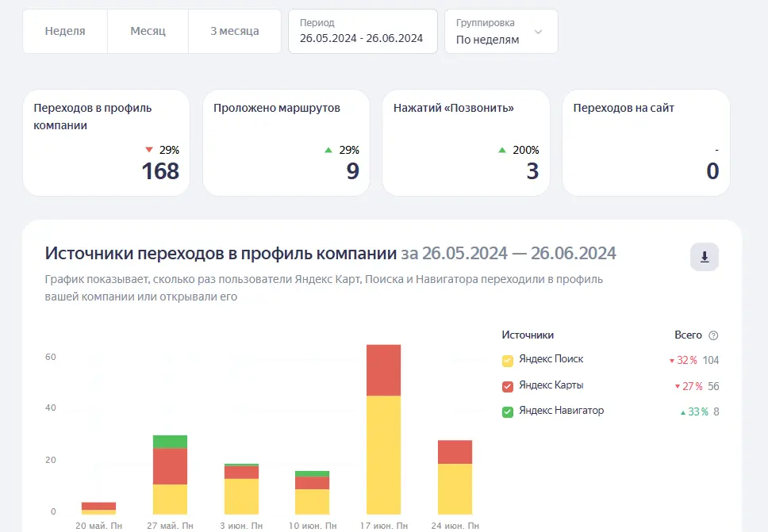
Task: Open the Переходов в профиль компании card
Action: [x=106, y=143]
